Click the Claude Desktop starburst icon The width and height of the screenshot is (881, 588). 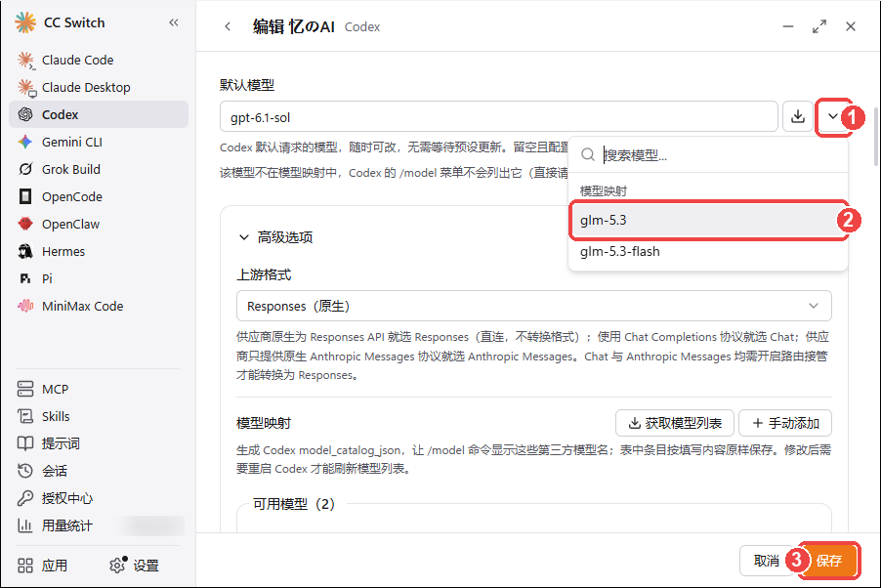click(25, 87)
